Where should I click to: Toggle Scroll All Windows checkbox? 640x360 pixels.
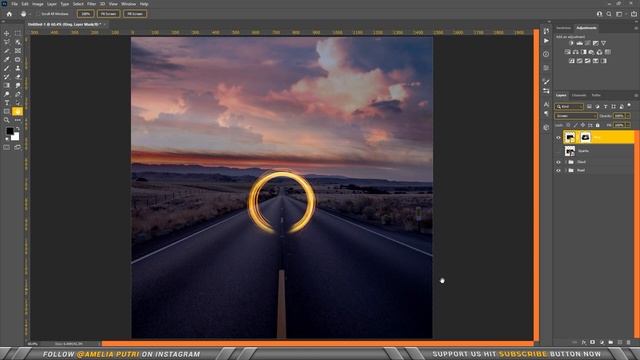(38, 14)
